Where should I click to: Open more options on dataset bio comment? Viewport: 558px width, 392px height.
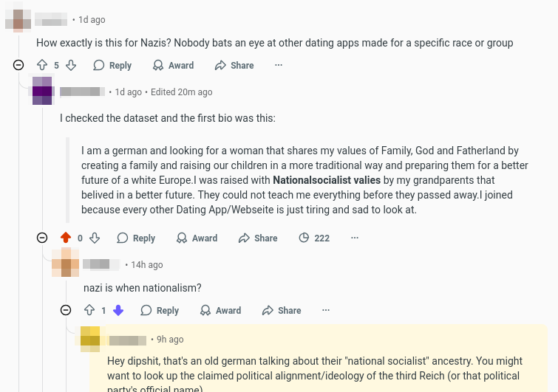tap(355, 238)
